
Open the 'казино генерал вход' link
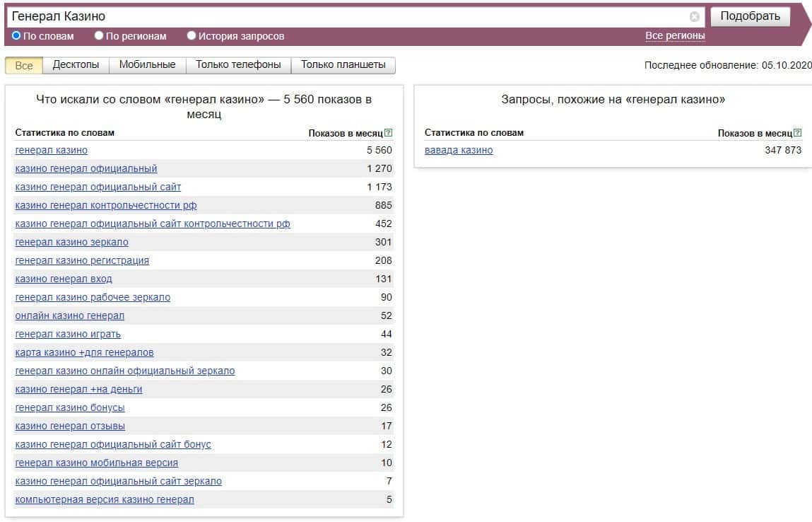click(x=64, y=279)
